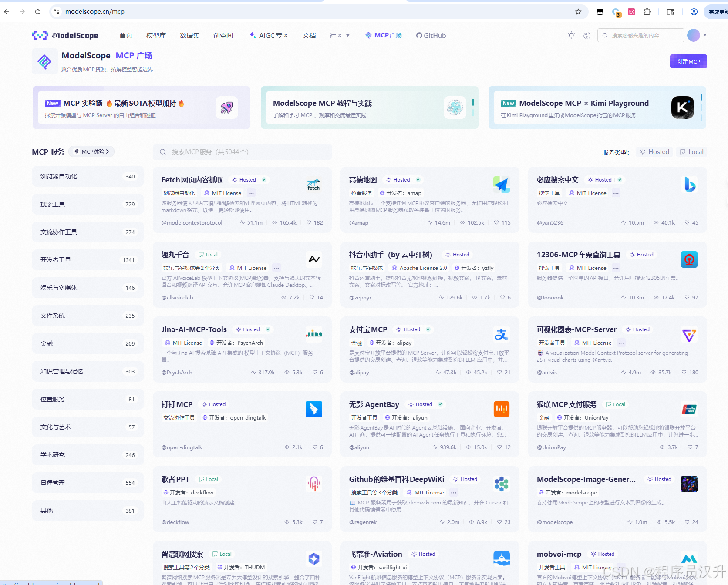Viewport: 728px width, 585px height.
Task: Open the 高德地图 service title
Action: (363, 180)
